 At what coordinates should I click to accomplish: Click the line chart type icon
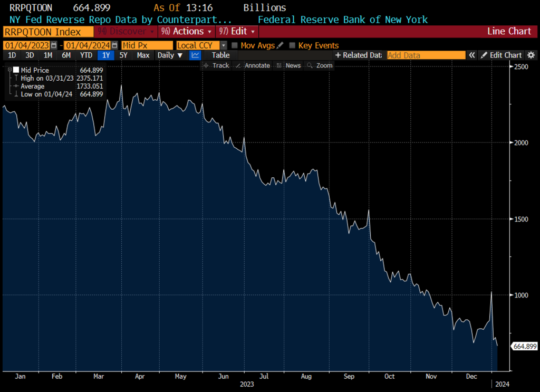(x=195, y=55)
